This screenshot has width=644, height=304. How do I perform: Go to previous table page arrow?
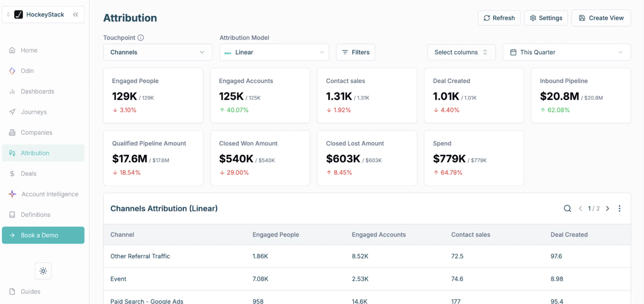pyautogui.click(x=580, y=208)
